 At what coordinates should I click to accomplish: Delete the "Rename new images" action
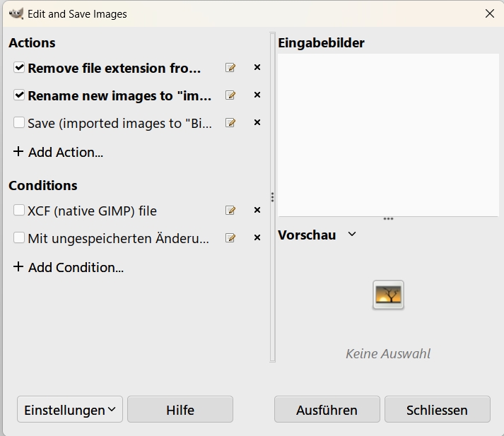[x=257, y=95]
